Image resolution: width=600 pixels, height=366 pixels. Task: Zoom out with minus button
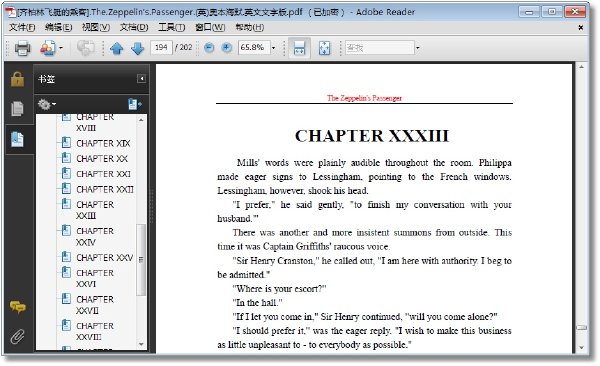pos(209,47)
